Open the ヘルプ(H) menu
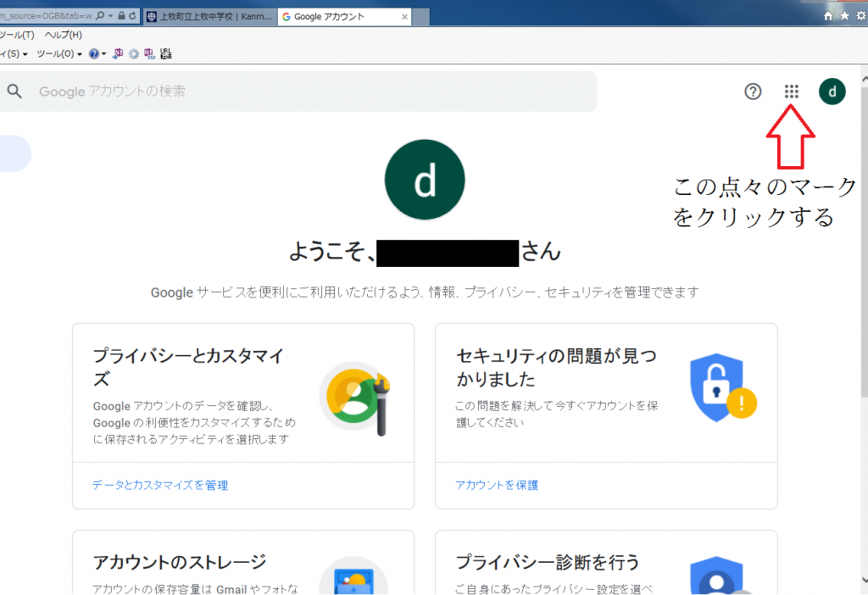 click(x=63, y=35)
